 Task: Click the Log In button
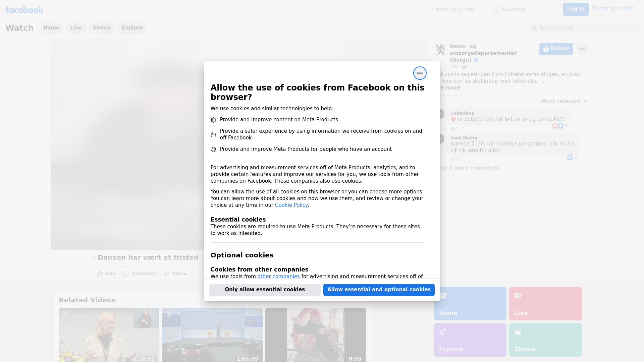point(576,9)
